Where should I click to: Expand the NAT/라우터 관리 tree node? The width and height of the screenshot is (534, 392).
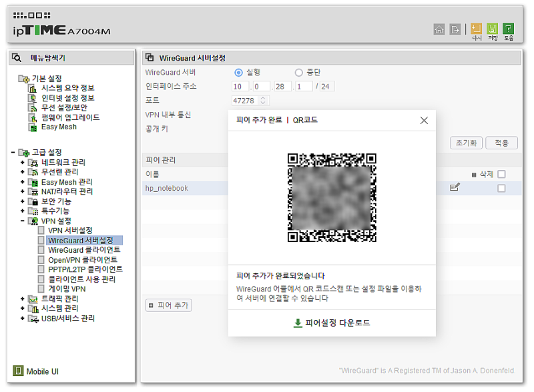coord(23,191)
